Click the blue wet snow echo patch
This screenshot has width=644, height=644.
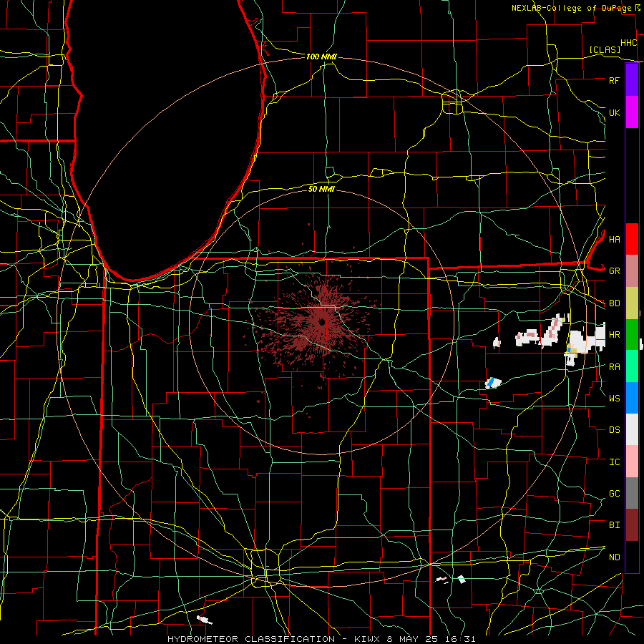tap(489, 382)
